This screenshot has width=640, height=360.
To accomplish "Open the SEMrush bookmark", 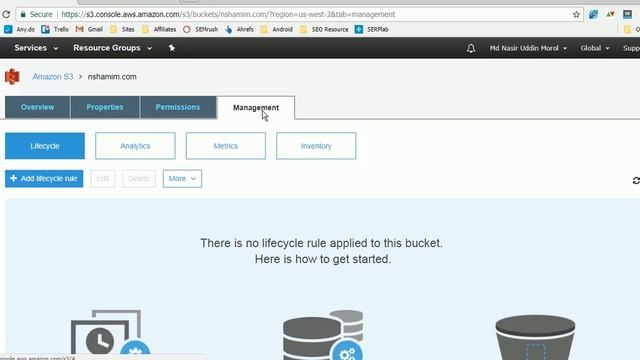I will 200,29.
